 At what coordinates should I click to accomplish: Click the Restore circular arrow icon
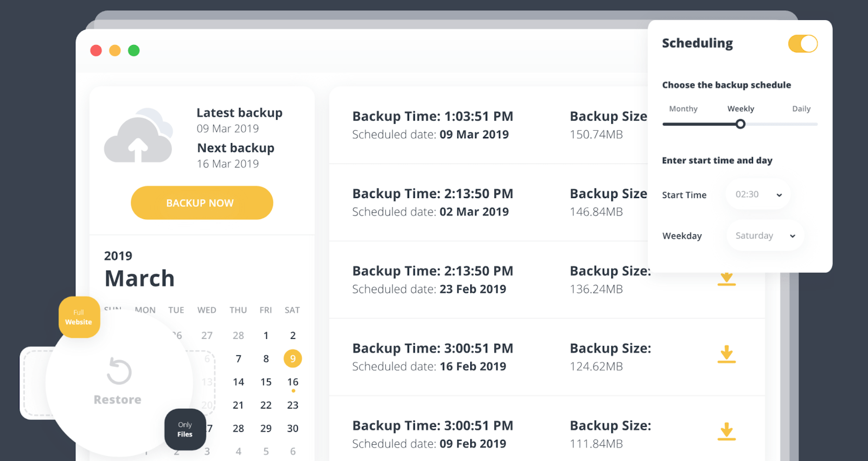(119, 372)
